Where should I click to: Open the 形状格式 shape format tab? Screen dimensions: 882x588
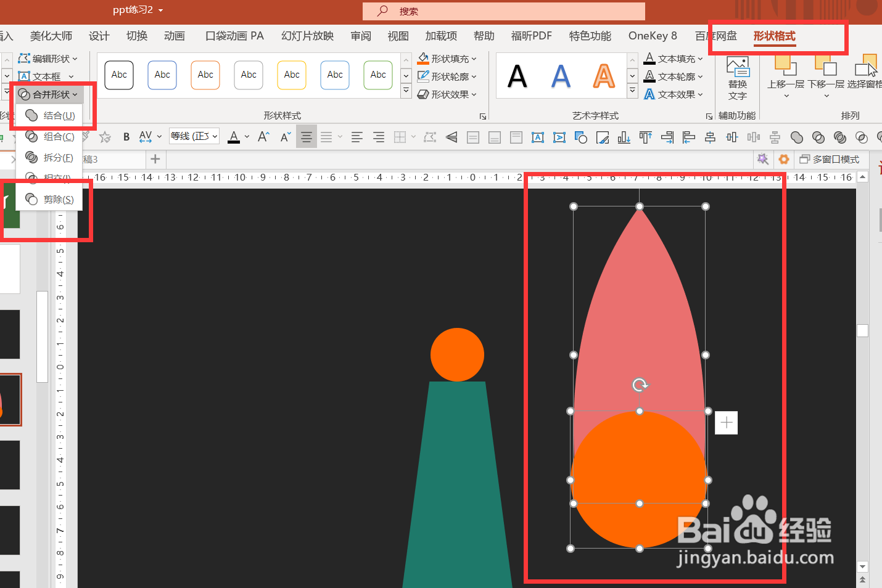775,36
